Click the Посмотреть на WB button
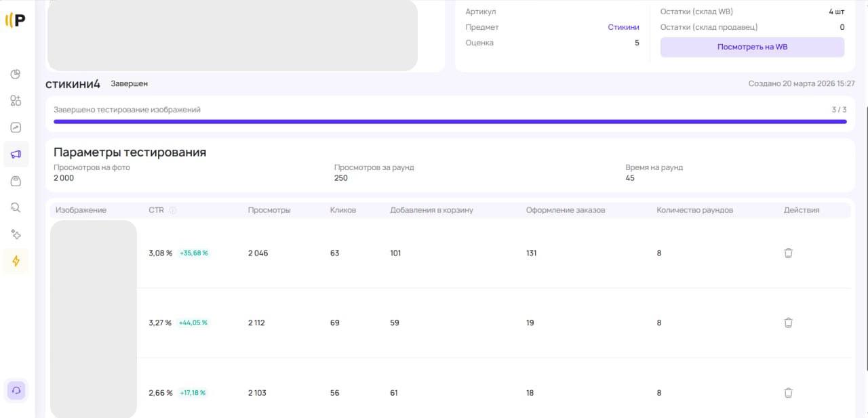The width and height of the screenshot is (868, 418). point(752,47)
